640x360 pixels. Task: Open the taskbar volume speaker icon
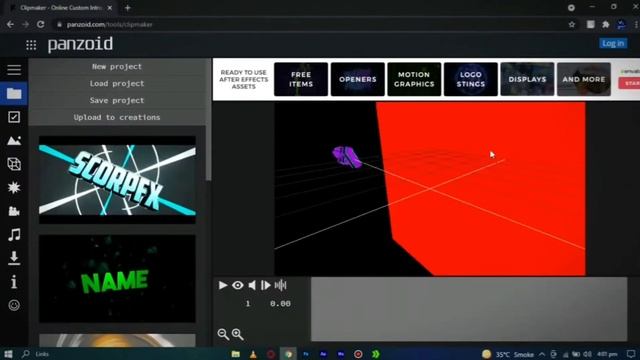[x=587, y=354]
